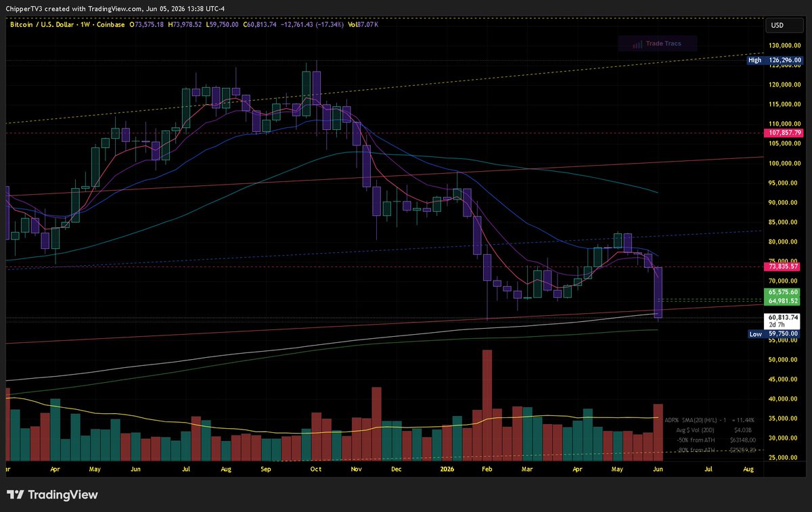Click the chart attribution text by ChipperTV3
Image resolution: width=812 pixels, height=512 pixels.
(x=114, y=9)
